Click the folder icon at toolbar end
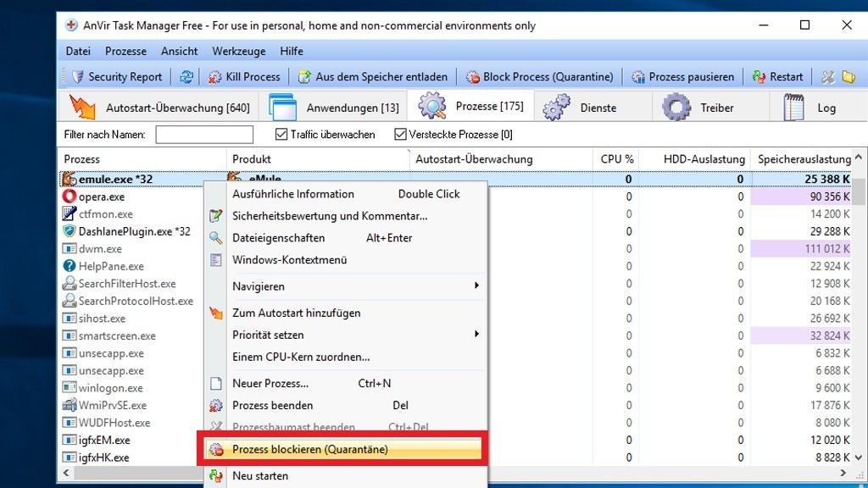Screen dimensions: 868x488 tap(849, 77)
